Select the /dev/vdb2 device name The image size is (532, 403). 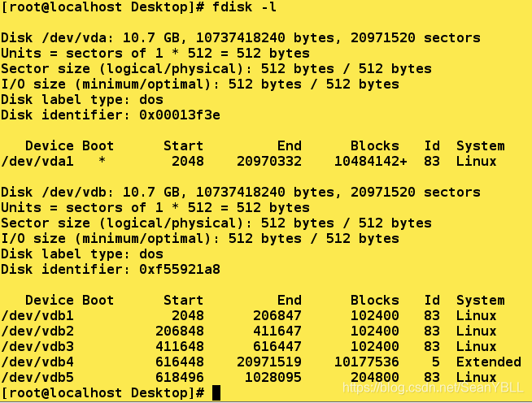pyautogui.click(x=37, y=331)
